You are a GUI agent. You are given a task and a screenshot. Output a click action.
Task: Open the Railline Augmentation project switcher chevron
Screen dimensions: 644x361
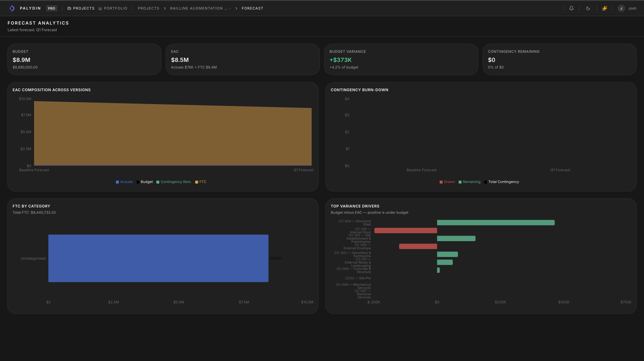point(230,8)
